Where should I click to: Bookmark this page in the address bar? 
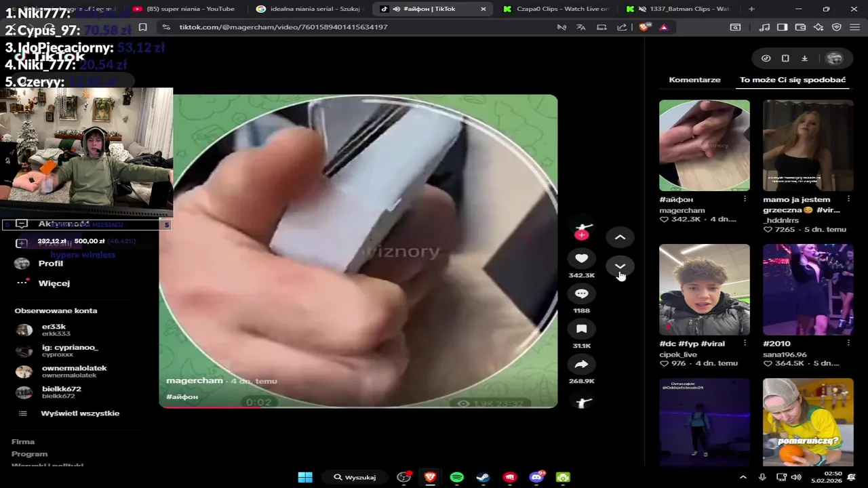coord(142,27)
